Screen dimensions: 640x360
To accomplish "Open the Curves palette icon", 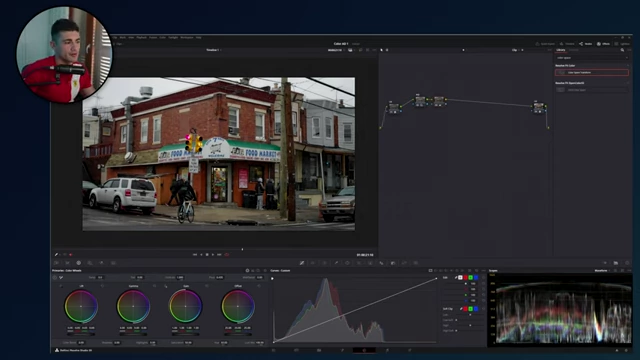I will [x=302, y=263].
